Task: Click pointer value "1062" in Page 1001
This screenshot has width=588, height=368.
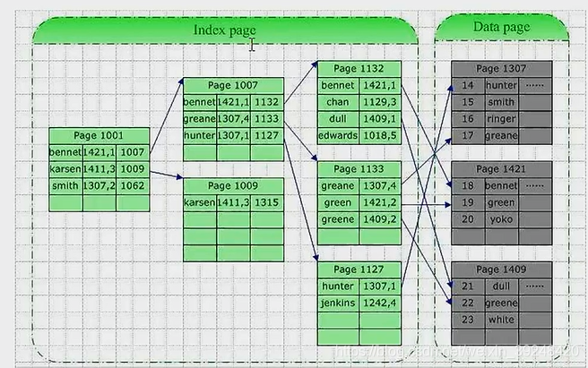Action: [x=133, y=186]
